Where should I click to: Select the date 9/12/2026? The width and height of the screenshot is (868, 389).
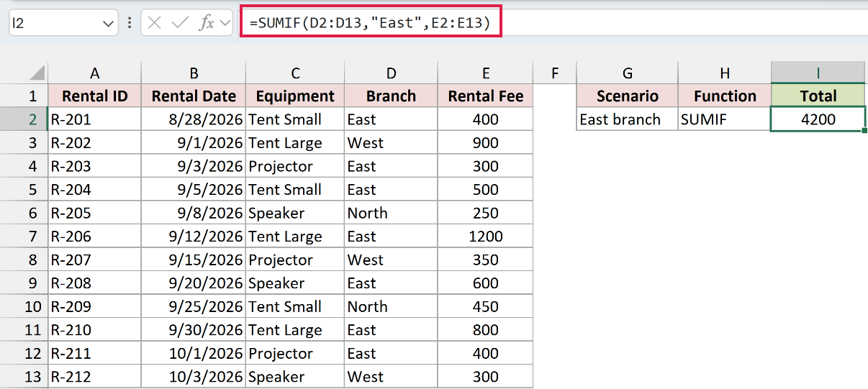click(194, 237)
